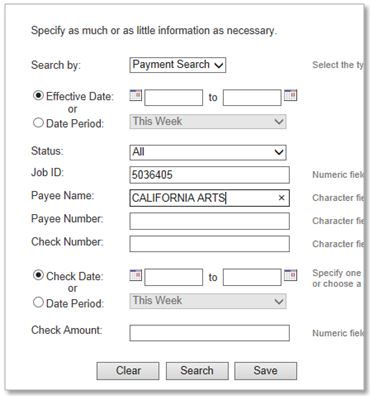Screen dimensions: 370x396
Task: Open calendar for Check Date start
Action: click(x=136, y=275)
